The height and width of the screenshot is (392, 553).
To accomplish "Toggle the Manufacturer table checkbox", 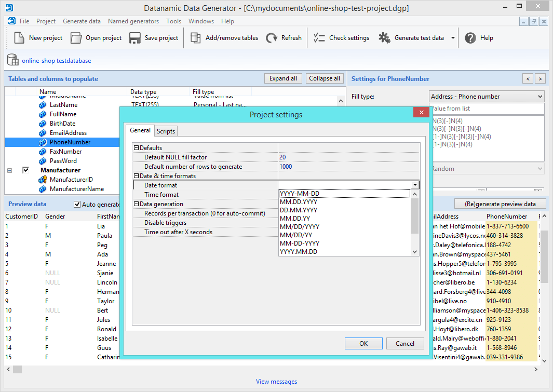I will pos(26,170).
